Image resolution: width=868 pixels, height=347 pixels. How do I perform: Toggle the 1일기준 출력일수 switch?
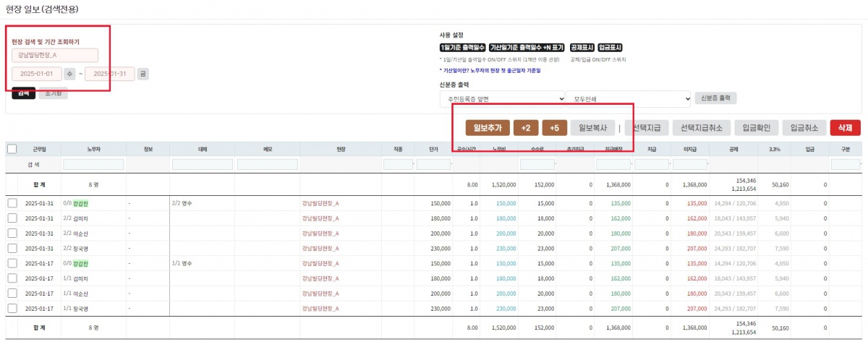tap(462, 48)
